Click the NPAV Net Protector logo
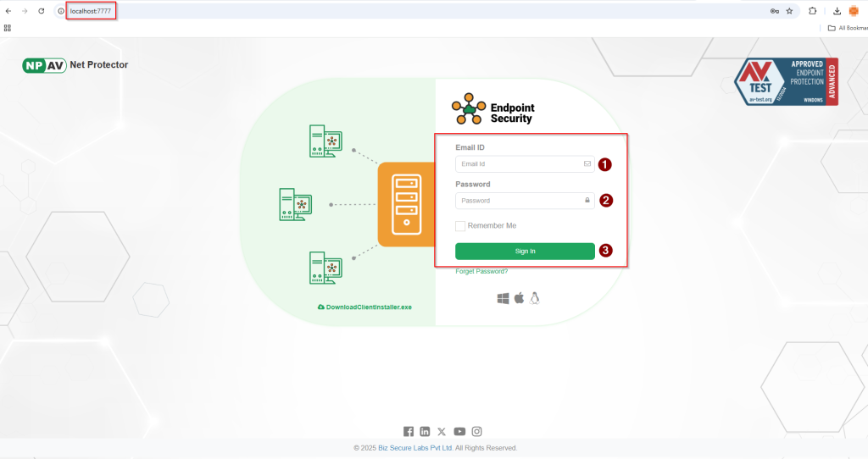Image resolution: width=868 pixels, height=459 pixels. coord(75,65)
